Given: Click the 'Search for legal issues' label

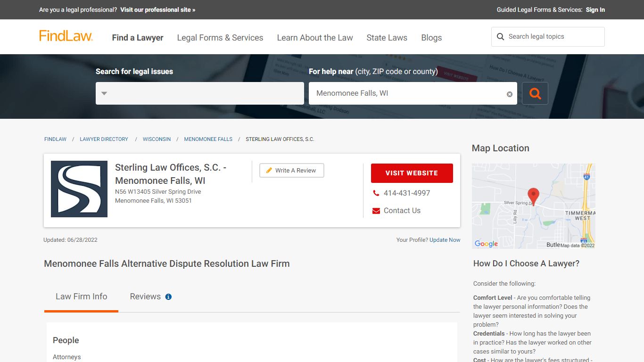Looking at the screenshot, I should coord(134,72).
